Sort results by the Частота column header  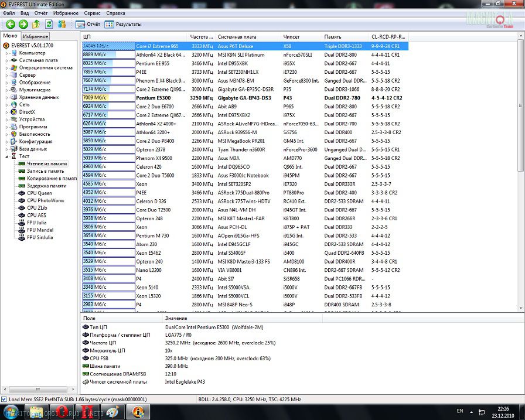pyautogui.click(x=201, y=36)
